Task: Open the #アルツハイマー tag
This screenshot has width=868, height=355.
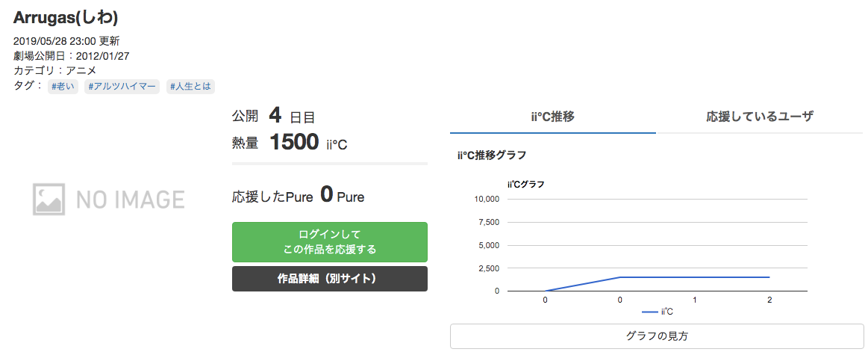Action: pos(122,87)
